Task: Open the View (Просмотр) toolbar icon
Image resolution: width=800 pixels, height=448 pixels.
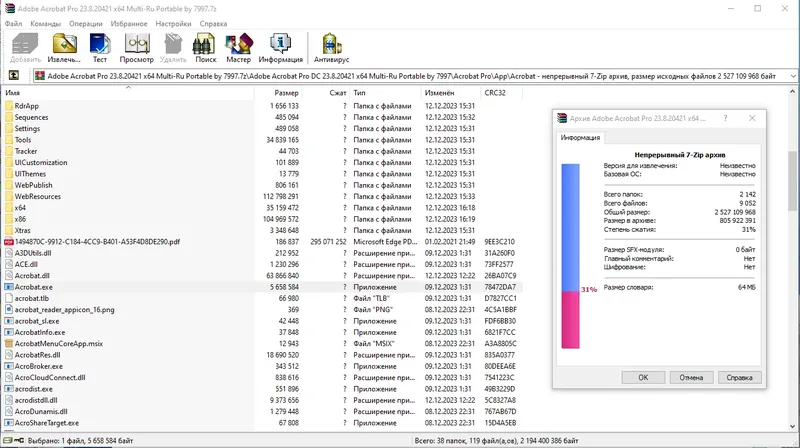Action: (x=137, y=44)
